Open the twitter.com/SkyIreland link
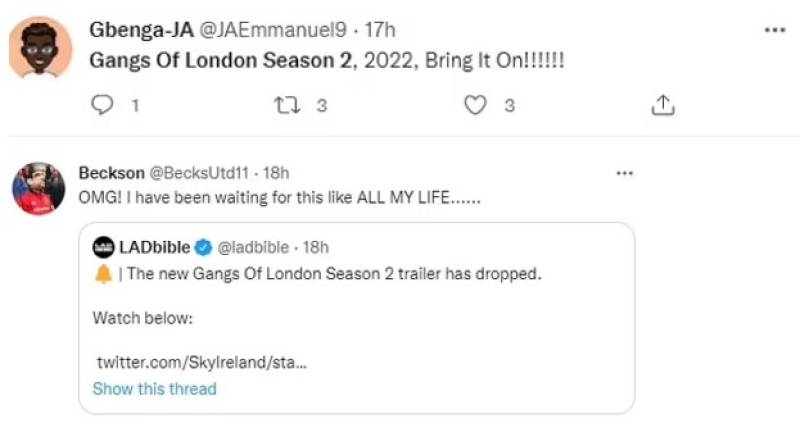Screen dimensions: 800x437 201,361
